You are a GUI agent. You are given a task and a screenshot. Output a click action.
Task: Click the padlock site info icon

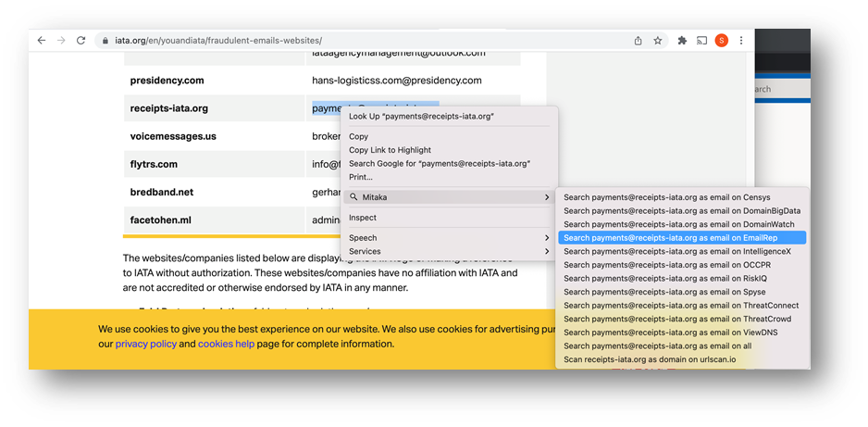pos(105,41)
